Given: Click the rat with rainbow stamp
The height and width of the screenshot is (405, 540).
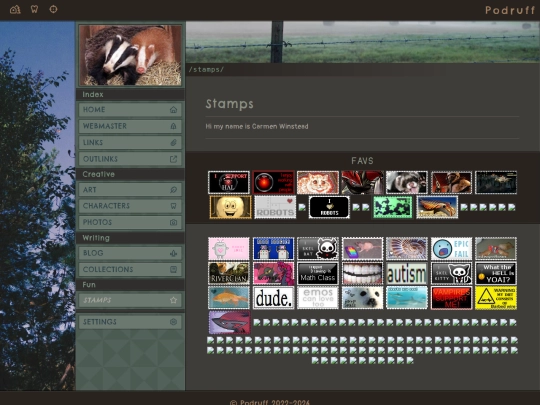Looking at the screenshot, I should point(362,249).
